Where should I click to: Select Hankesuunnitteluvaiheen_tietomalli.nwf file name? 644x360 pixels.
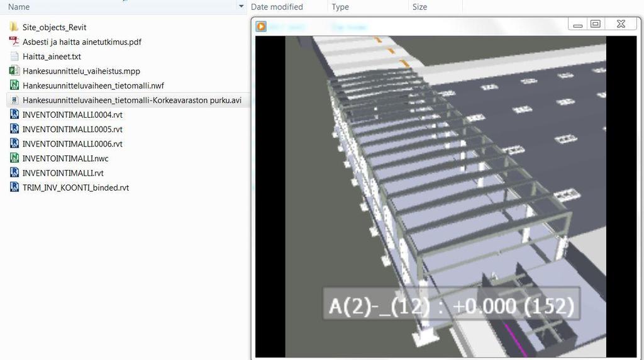click(x=93, y=86)
